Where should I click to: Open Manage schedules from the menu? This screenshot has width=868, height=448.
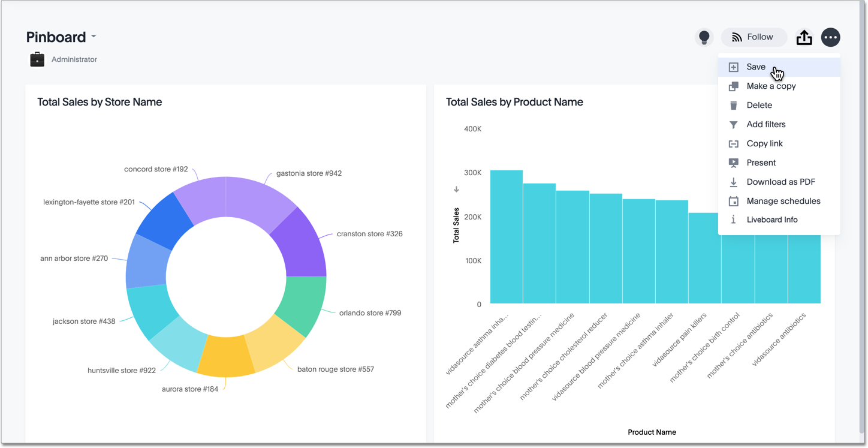(783, 201)
